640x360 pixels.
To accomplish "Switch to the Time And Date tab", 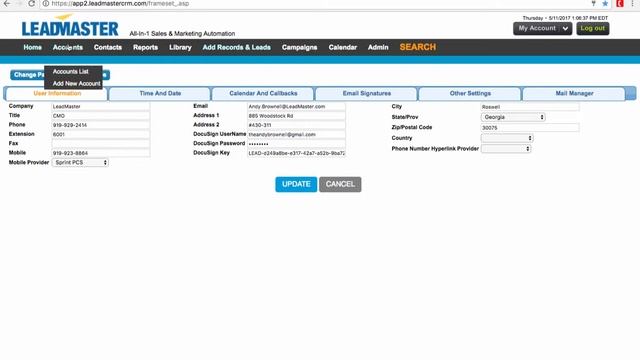I will click(x=160, y=93).
